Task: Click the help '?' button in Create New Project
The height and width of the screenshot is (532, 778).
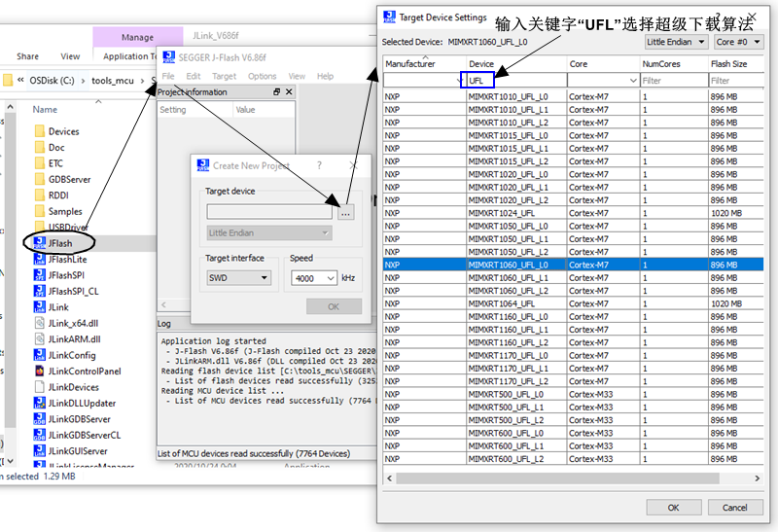Action: tap(319, 165)
